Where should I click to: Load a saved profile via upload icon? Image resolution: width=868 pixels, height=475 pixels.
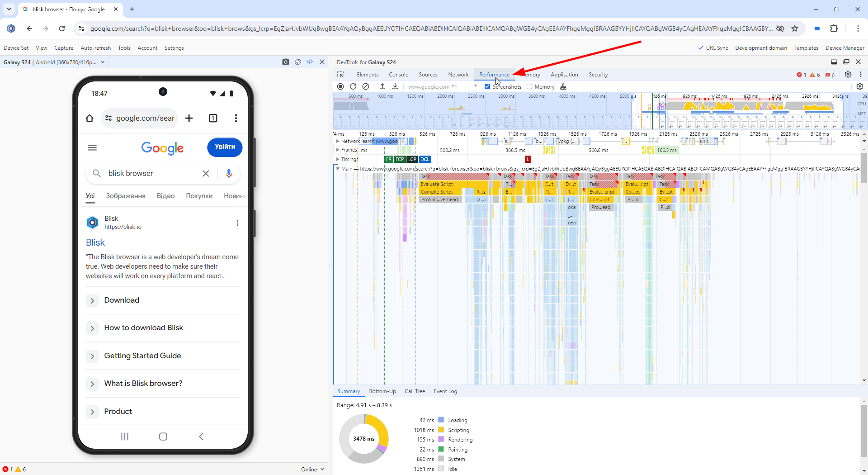(x=382, y=86)
